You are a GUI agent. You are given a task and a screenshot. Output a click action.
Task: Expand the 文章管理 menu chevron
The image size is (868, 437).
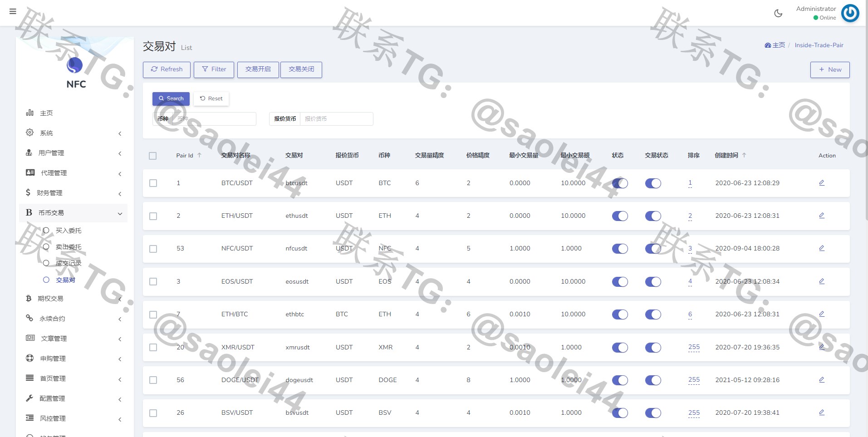click(x=120, y=339)
